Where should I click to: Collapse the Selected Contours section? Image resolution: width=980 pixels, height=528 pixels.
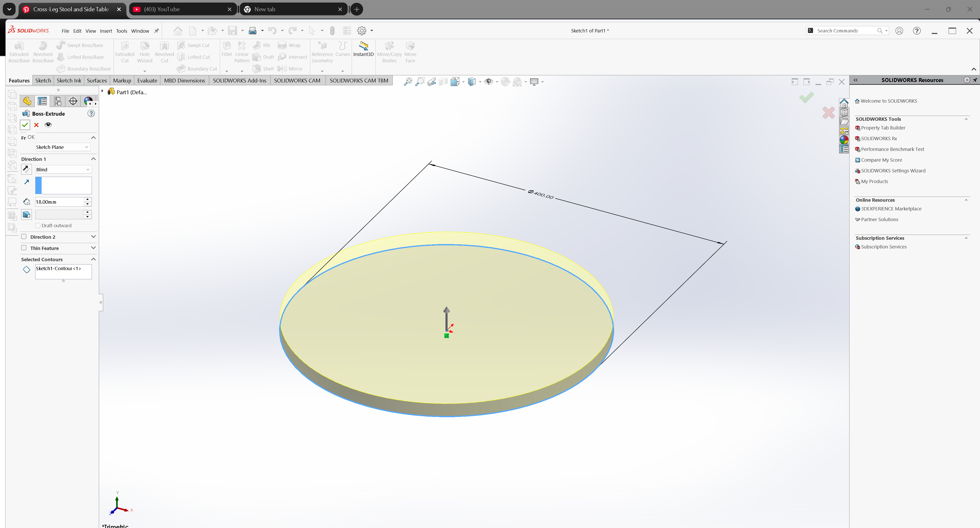tap(93, 259)
